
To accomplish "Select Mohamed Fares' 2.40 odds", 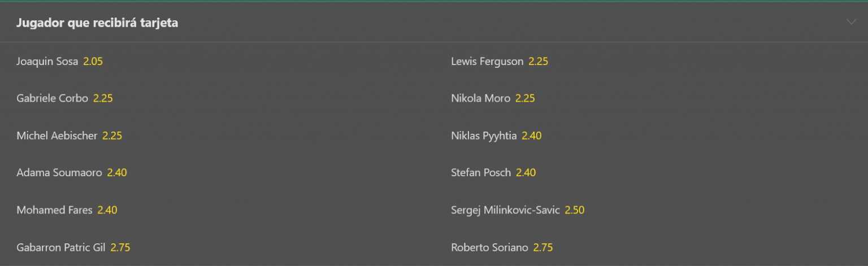I will click(107, 210).
